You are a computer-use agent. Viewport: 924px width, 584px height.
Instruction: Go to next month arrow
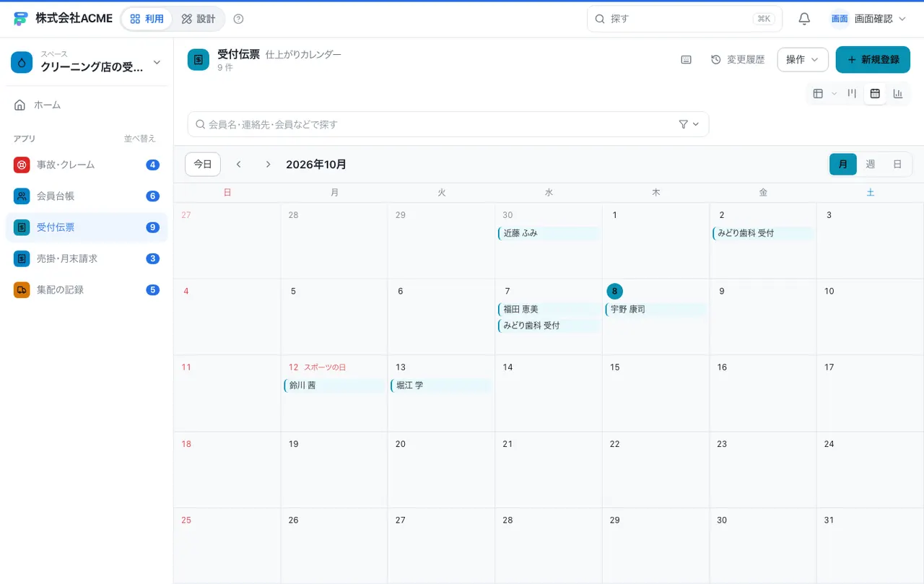[x=268, y=165]
